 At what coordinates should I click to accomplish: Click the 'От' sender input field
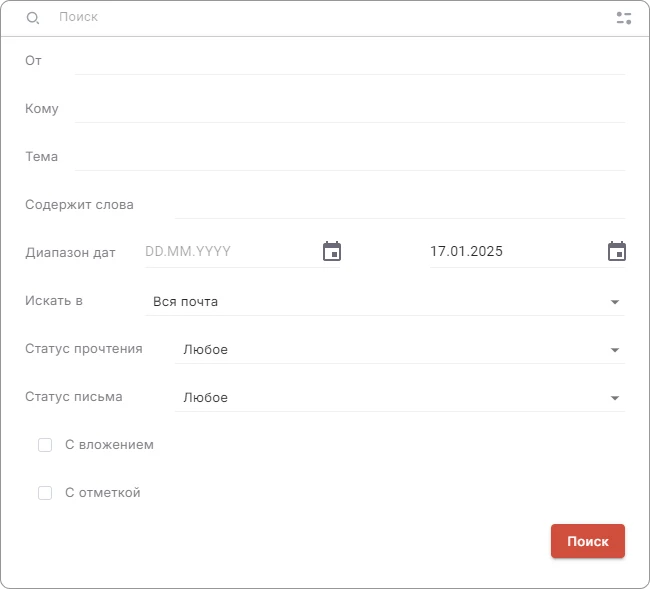(x=350, y=61)
